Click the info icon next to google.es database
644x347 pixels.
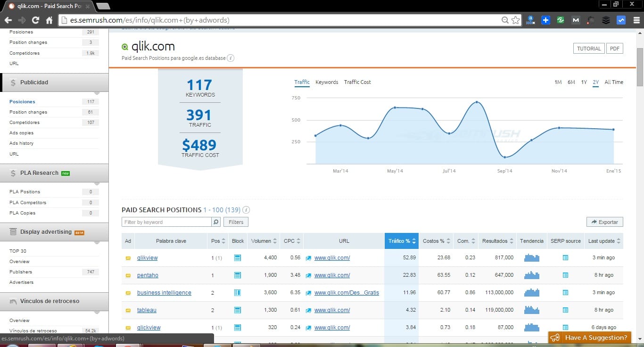231,58
